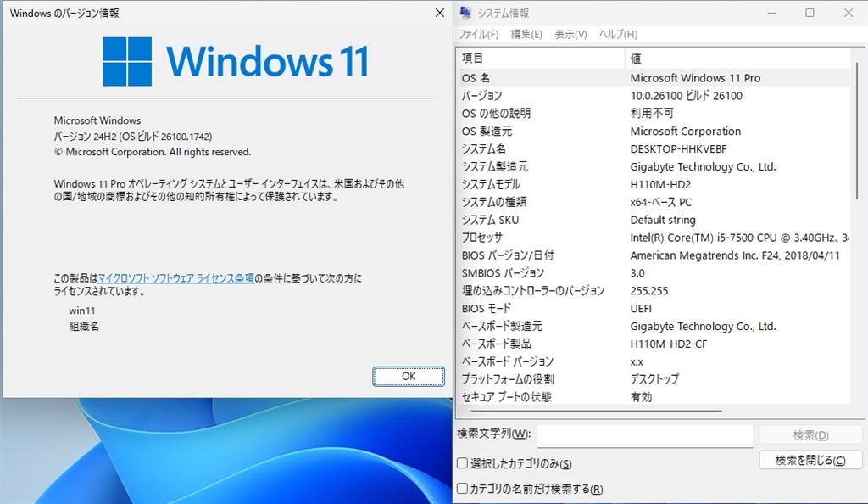Viewport: 868px width, 504px height.
Task: Click the OK button in version dialog
Action: [409, 377]
